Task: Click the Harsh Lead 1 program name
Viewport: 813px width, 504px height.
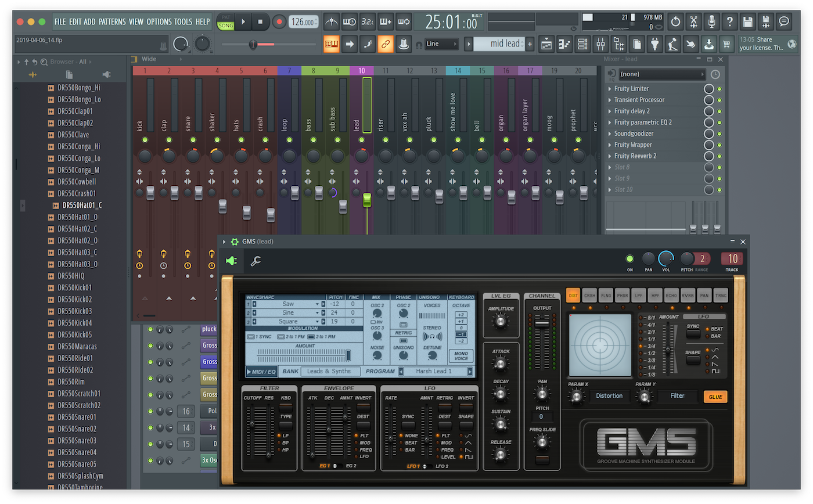Action: click(435, 372)
